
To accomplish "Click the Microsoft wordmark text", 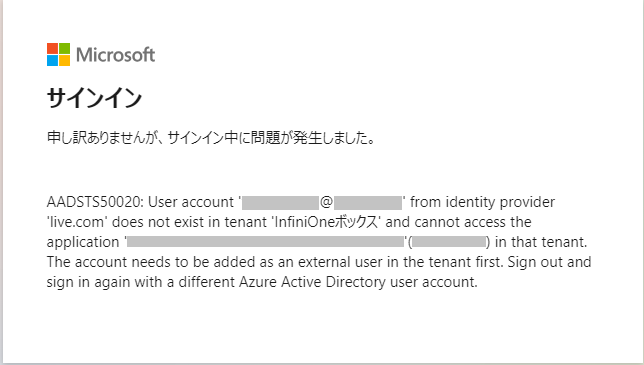I will [115, 55].
